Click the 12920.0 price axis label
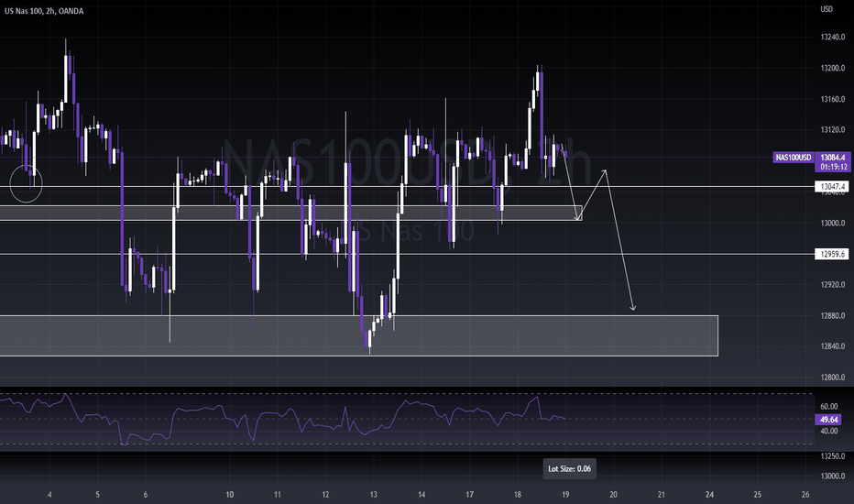This screenshot has width=854, height=504. [833, 284]
